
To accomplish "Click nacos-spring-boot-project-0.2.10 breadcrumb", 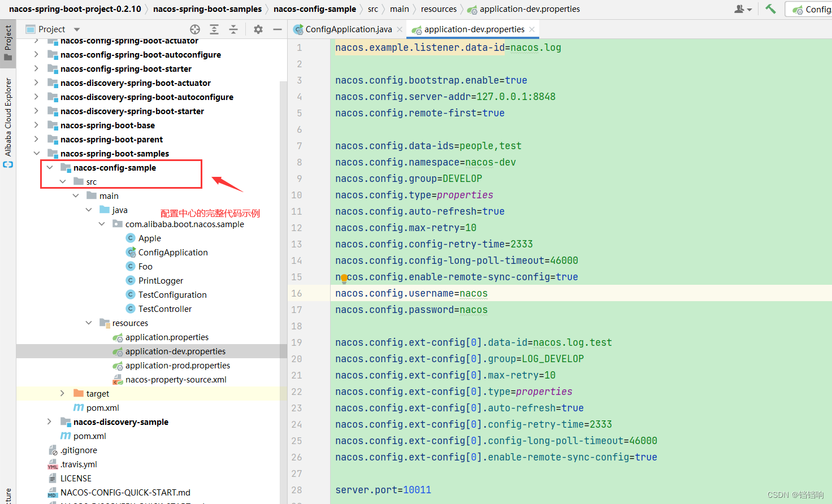I will coord(75,9).
